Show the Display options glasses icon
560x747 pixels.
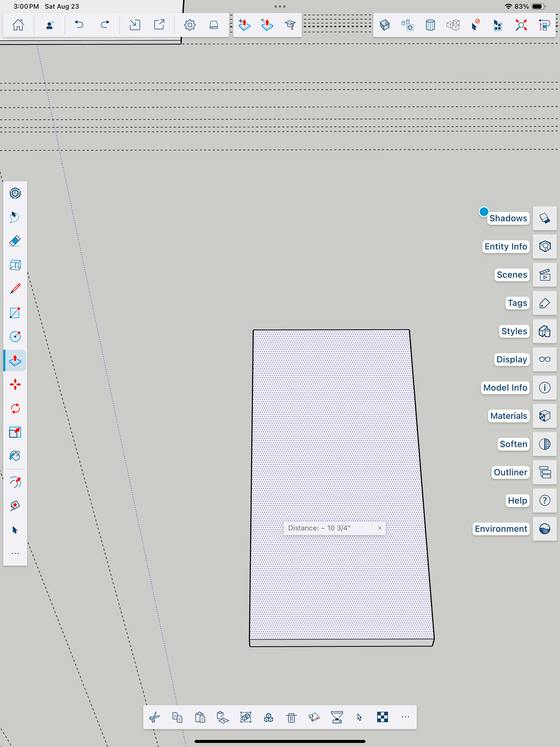coord(545,359)
